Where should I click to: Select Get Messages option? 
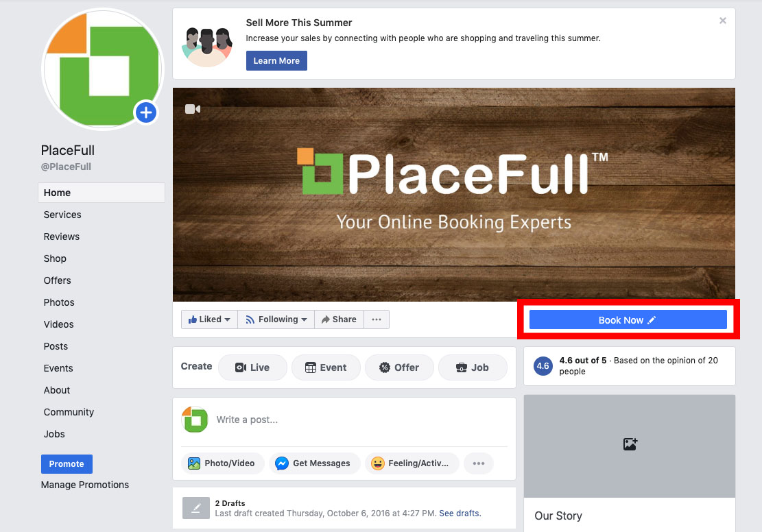314,463
